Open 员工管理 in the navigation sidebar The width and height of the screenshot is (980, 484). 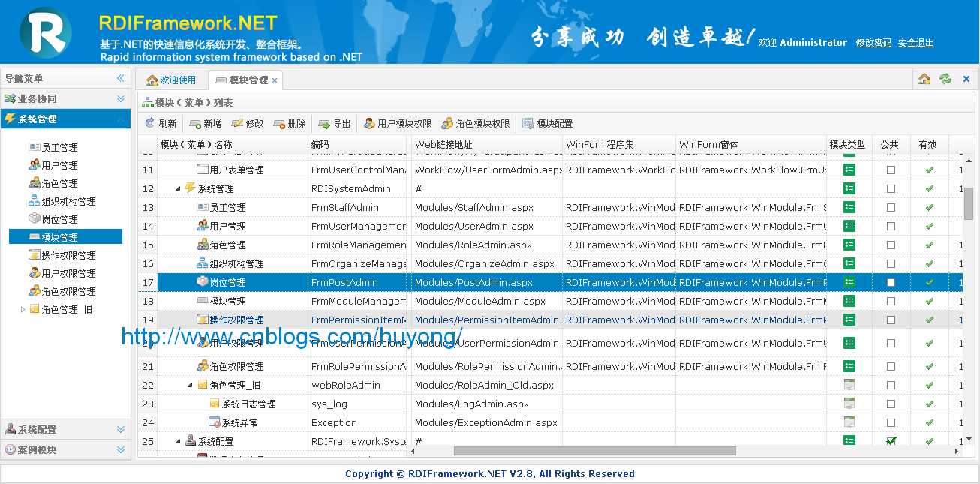pyautogui.click(x=53, y=147)
